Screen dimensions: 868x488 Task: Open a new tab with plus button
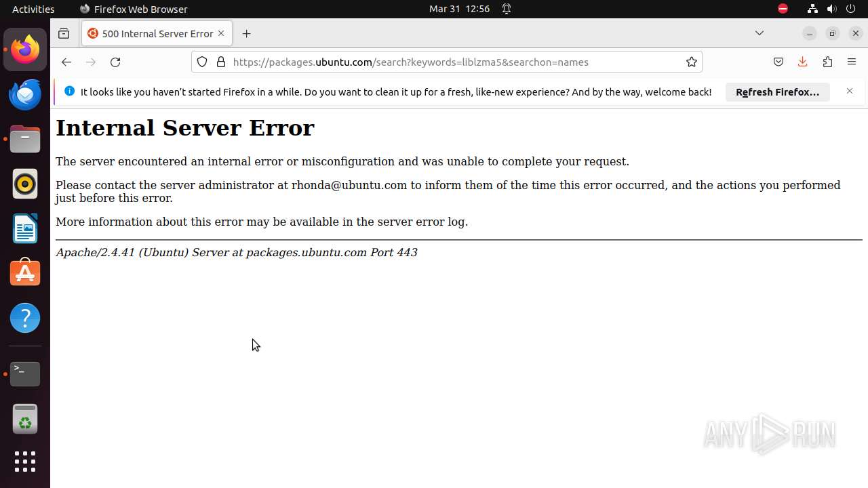(x=247, y=33)
